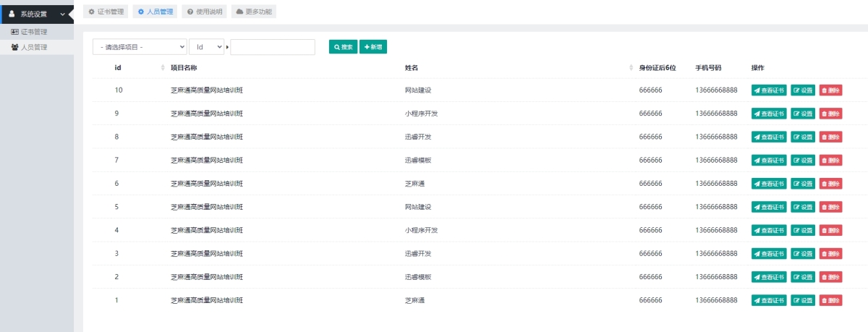The image size is (868, 332).
Task: Click the 新增 add button
Action: point(373,47)
